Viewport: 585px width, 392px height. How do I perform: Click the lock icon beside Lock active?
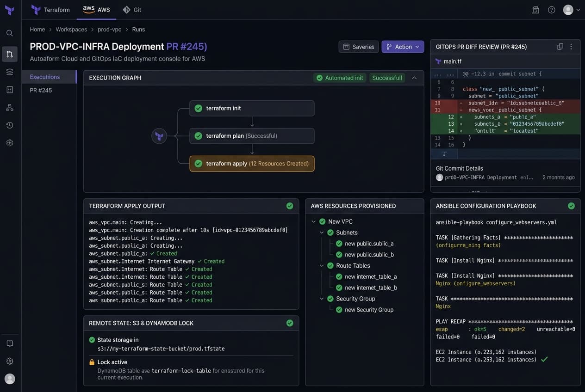point(92,362)
